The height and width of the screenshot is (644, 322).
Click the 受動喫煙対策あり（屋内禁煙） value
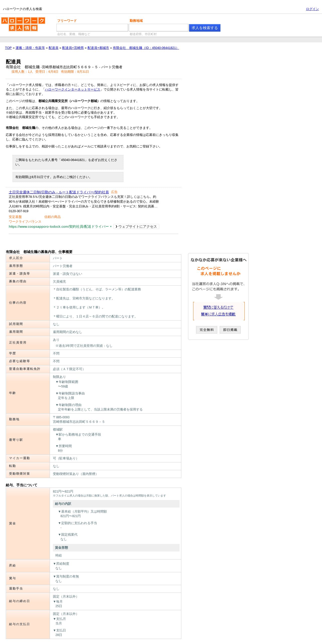[x=76, y=474]
